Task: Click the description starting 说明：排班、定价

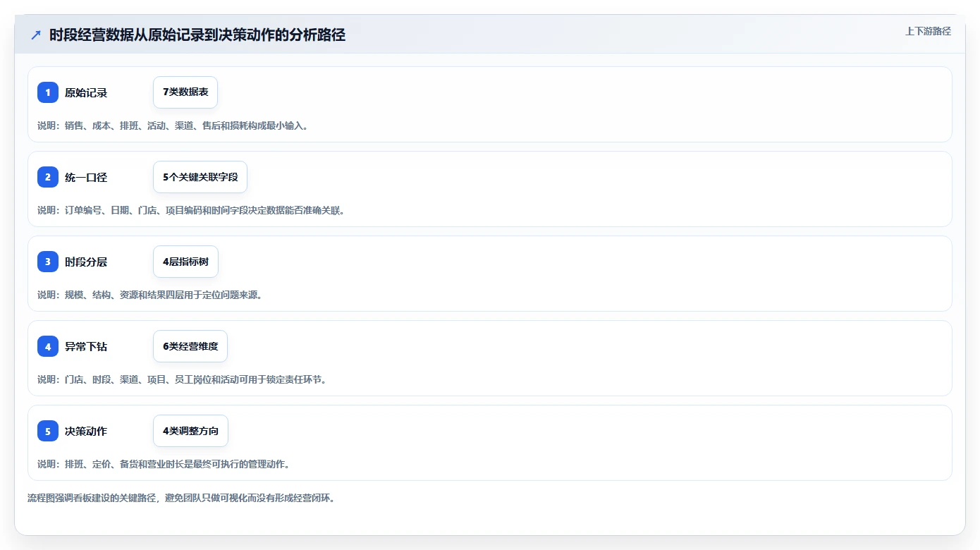Action: pos(164,464)
